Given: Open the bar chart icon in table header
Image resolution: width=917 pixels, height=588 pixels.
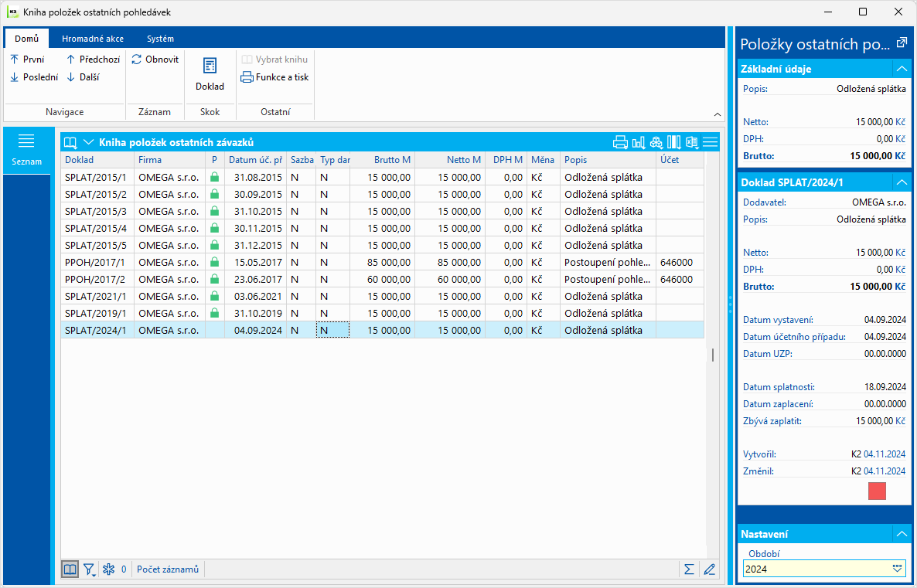Looking at the screenshot, I should coord(638,142).
